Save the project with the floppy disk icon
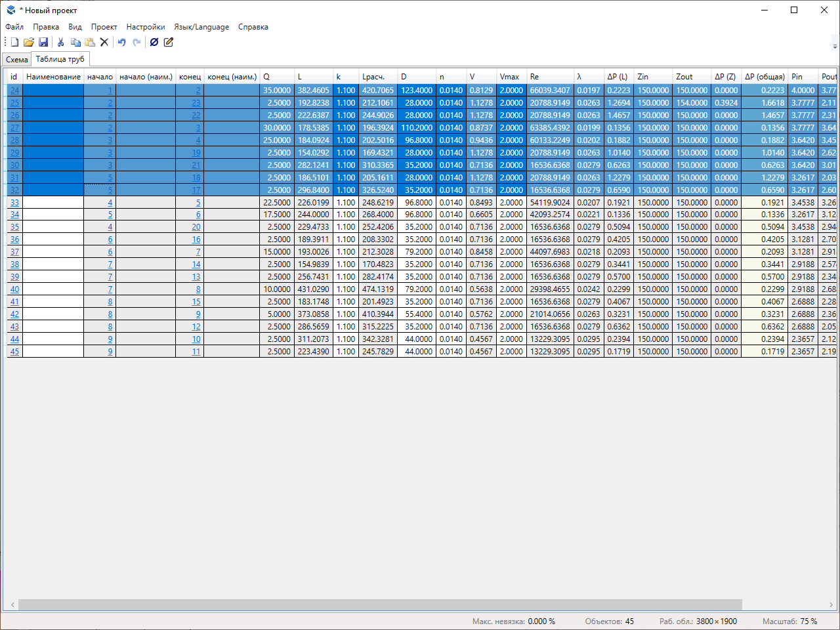The width and height of the screenshot is (840, 630). tap(43, 42)
